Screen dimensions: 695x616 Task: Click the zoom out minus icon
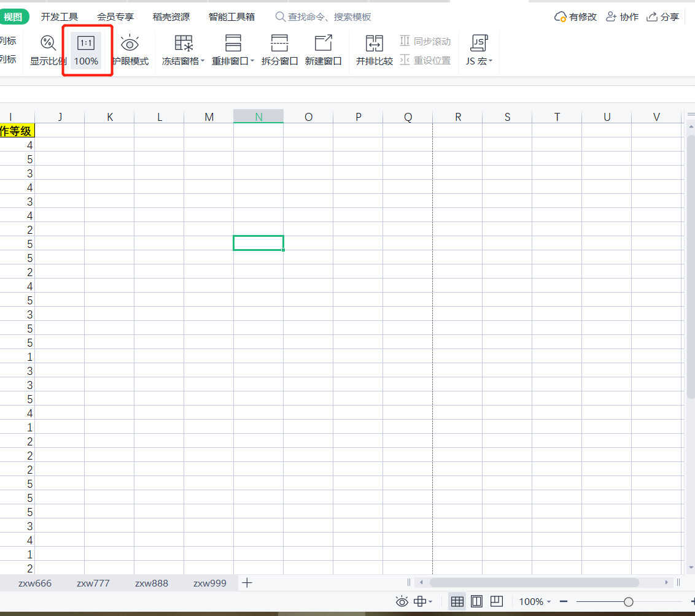point(564,602)
